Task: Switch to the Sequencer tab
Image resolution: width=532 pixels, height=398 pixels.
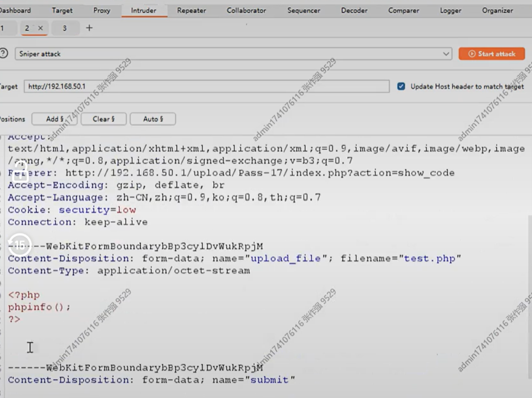Action: (x=304, y=10)
